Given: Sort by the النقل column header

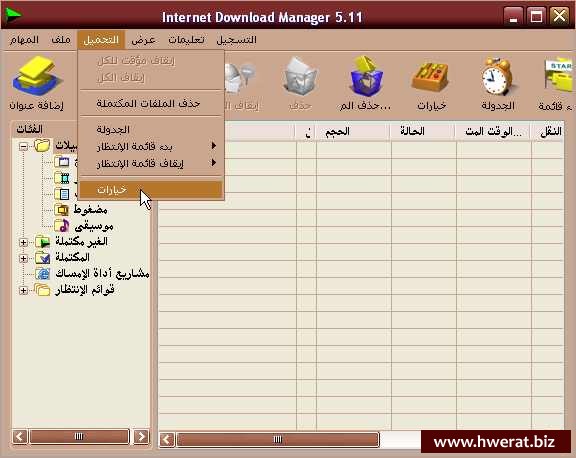Looking at the screenshot, I should (548, 131).
